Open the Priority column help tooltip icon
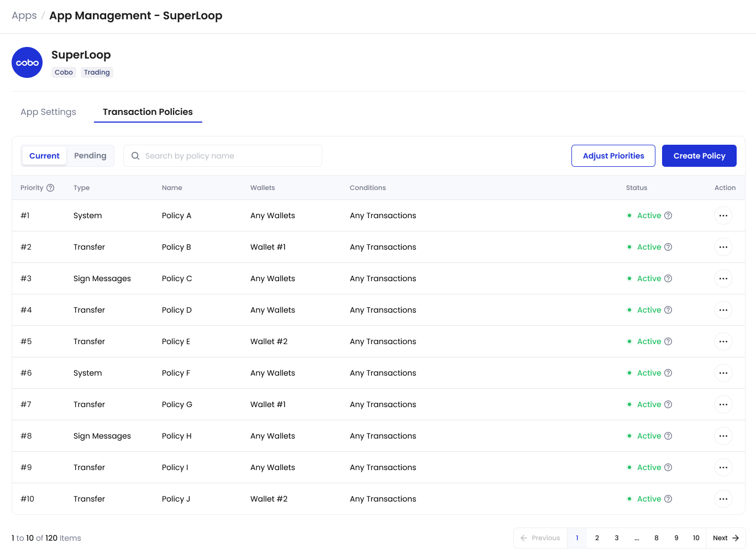 pos(52,188)
